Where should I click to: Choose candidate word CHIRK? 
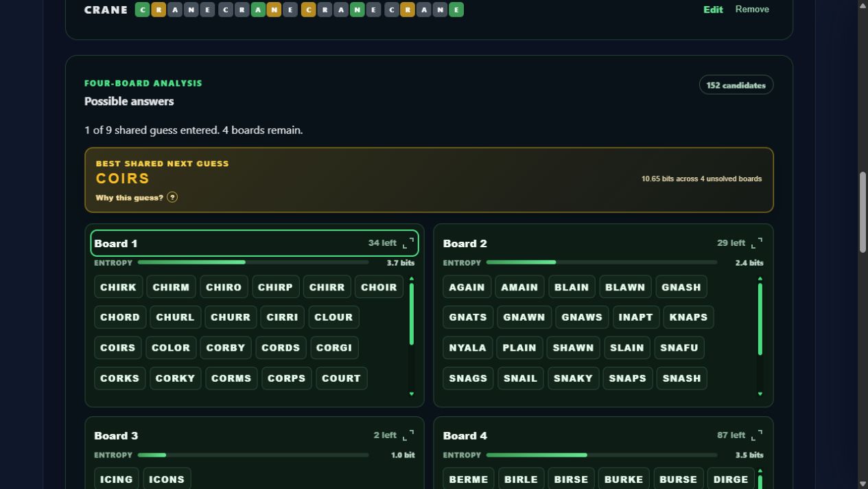pyautogui.click(x=118, y=287)
